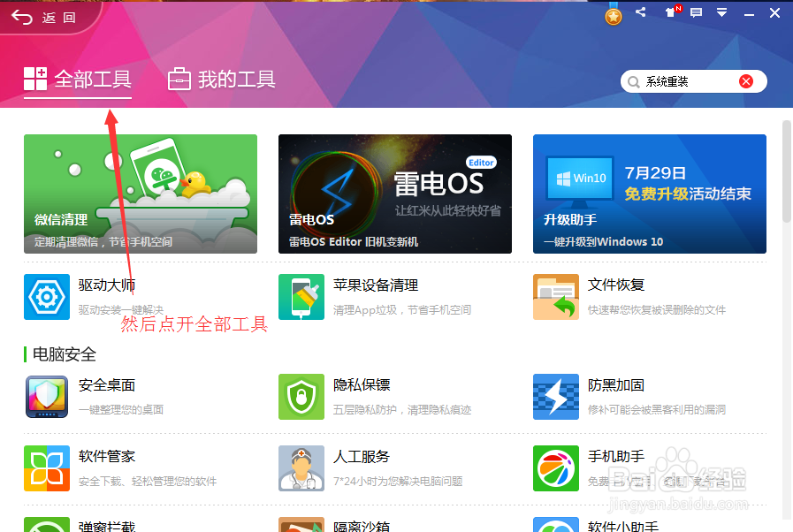Open the 雷电OS Editor banner card

pyautogui.click(x=395, y=194)
